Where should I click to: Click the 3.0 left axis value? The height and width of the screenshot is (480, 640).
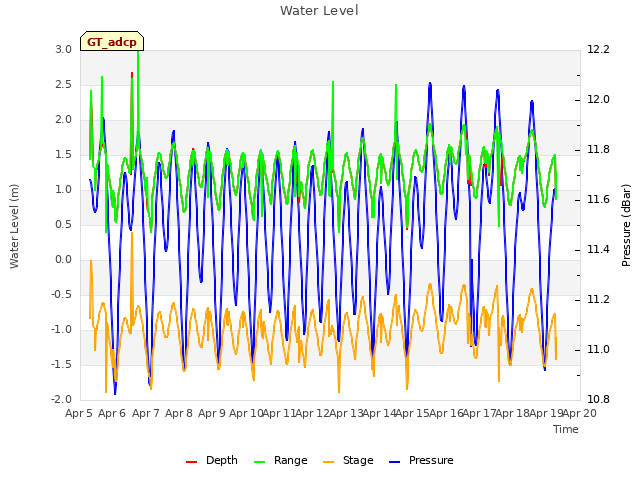click(x=63, y=50)
